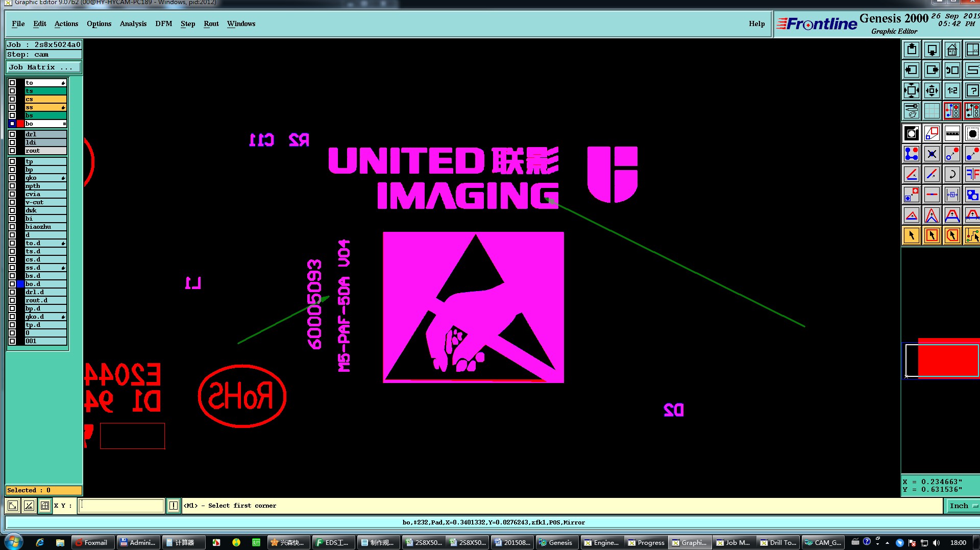The height and width of the screenshot is (550, 980).
Task: Select the 'npth' layer name
Action: (45, 186)
